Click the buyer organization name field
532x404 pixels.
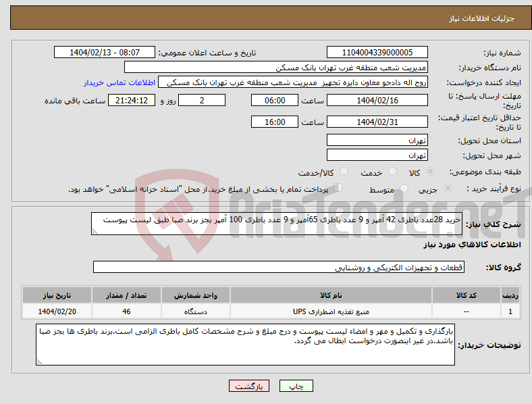click(276, 67)
